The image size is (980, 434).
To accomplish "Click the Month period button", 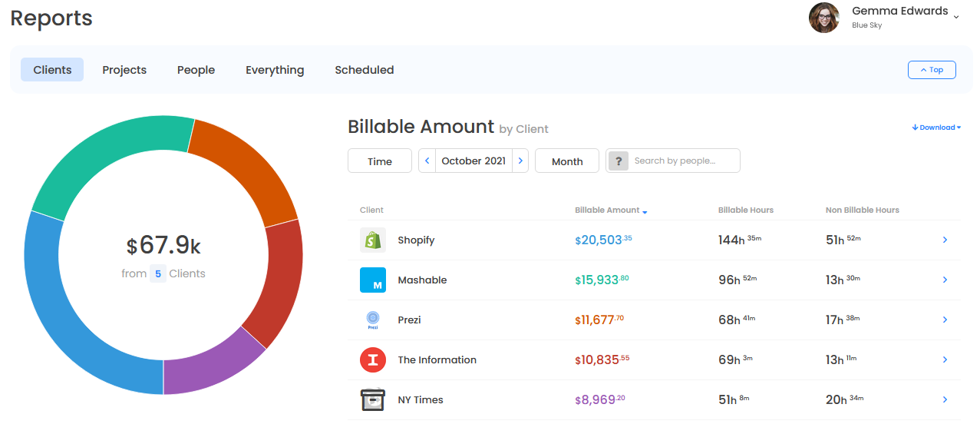I will click(567, 161).
